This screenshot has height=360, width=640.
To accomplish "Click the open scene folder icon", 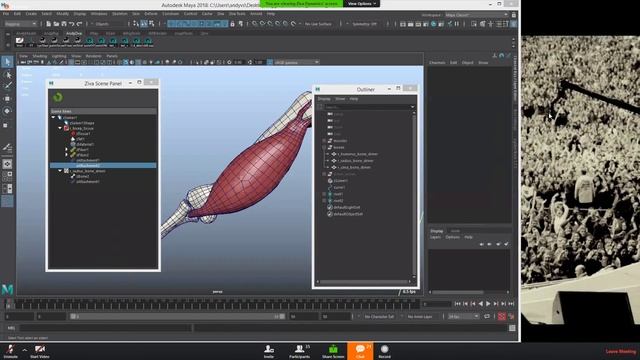I will pyautogui.click(x=56, y=24).
